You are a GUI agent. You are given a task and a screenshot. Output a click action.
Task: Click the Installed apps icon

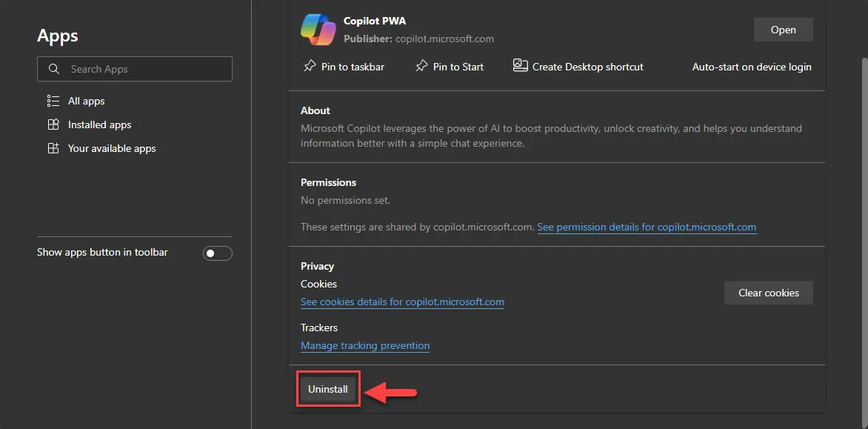click(x=53, y=124)
